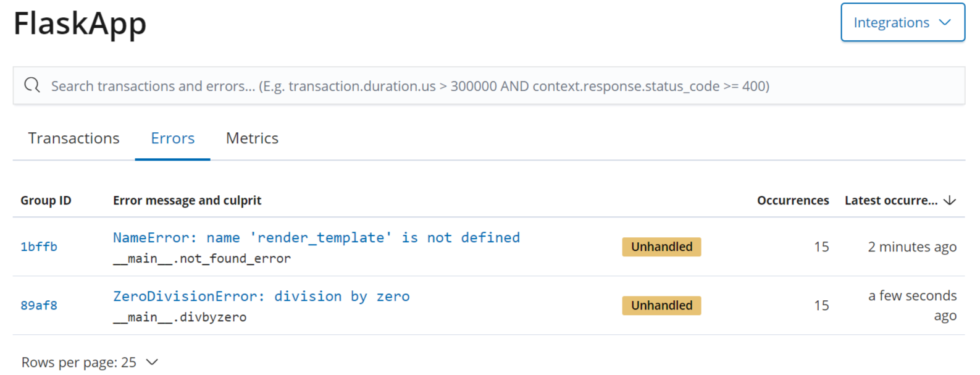
Task: Open the ZeroDivisionError division by zero error
Action: [261, 296]
